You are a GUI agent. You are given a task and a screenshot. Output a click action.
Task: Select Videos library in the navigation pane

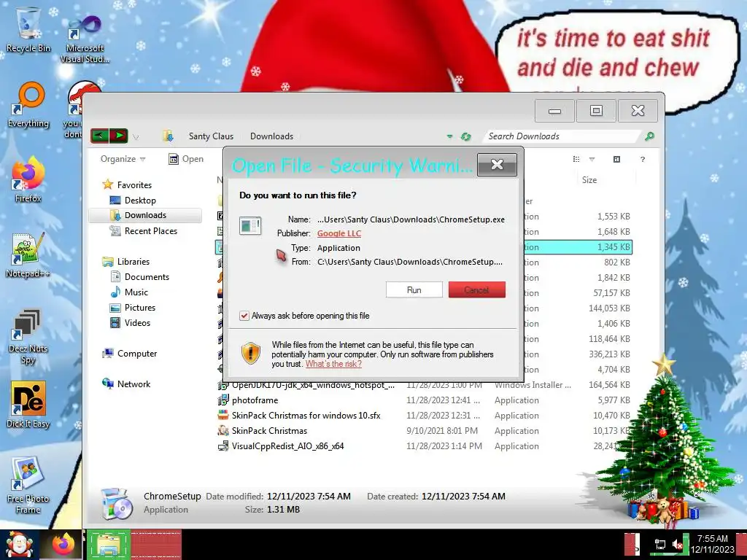130,323
